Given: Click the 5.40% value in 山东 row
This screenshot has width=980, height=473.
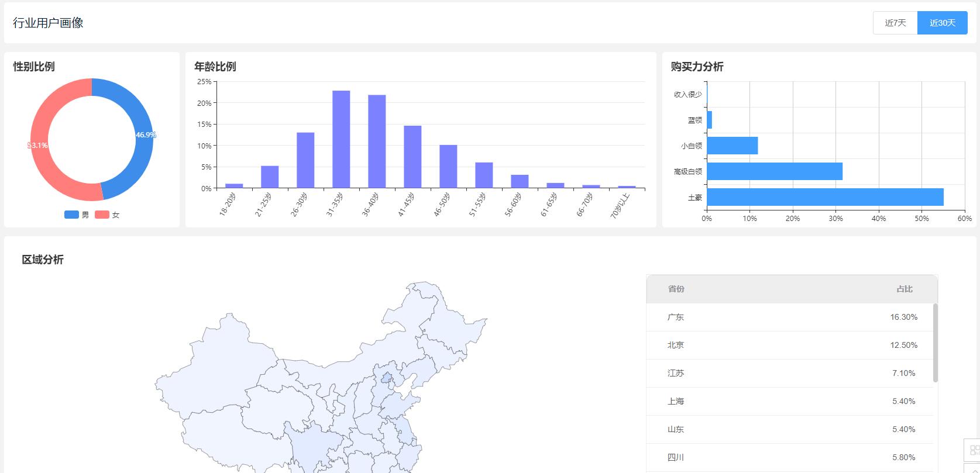Looking at the screenshot, I should coord(904,429).
